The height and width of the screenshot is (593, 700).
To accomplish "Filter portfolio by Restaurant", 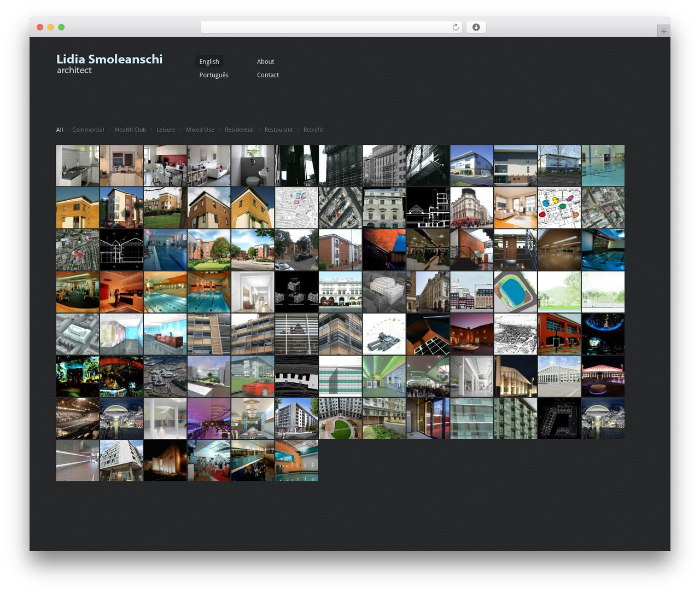I will (278, 130).
